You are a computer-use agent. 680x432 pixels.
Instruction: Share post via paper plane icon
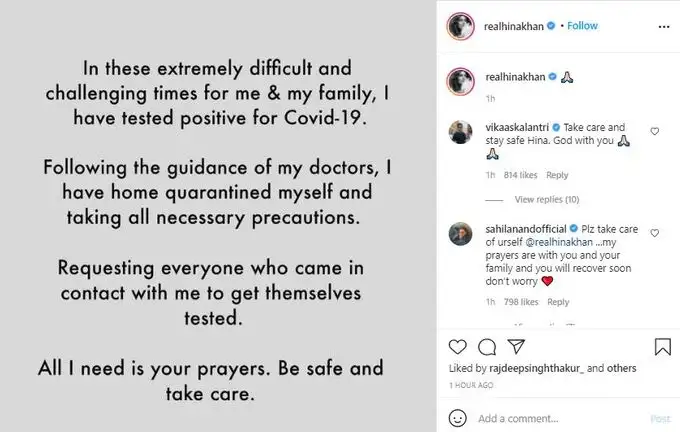[517, 347]
